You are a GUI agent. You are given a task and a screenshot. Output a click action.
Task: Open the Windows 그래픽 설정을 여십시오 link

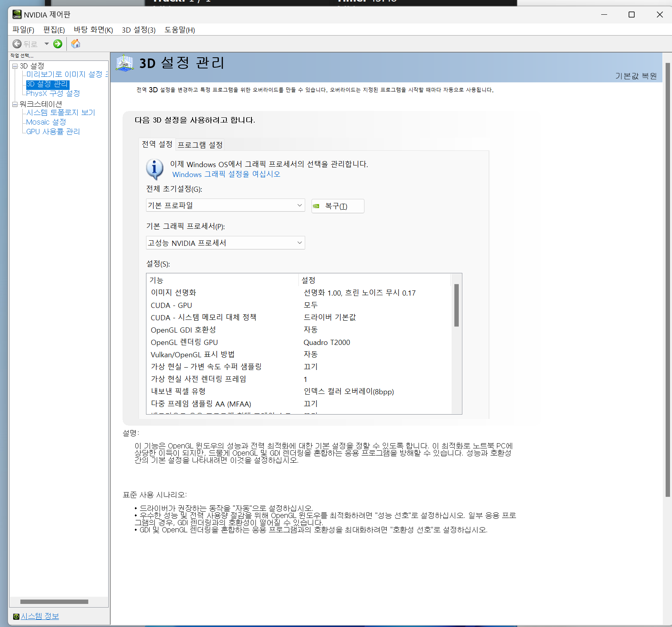(x=226, y=174)
